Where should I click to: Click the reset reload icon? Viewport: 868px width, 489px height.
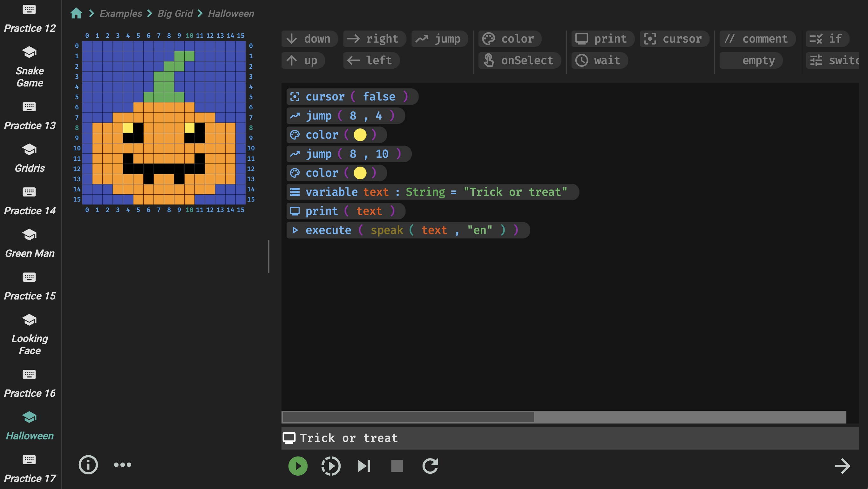tap(430, 466)
